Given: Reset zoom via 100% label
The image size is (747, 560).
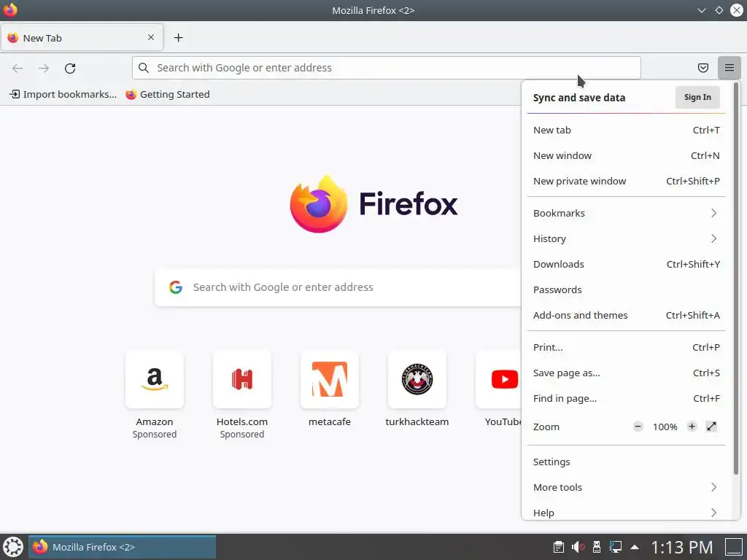Looking at the screenshot, I should point(665,427).
